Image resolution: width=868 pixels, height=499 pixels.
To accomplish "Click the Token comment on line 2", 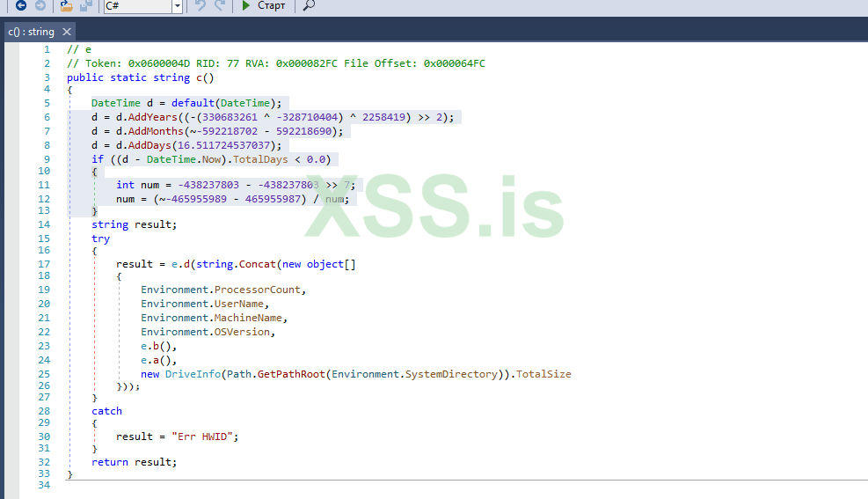I will 276,63.
